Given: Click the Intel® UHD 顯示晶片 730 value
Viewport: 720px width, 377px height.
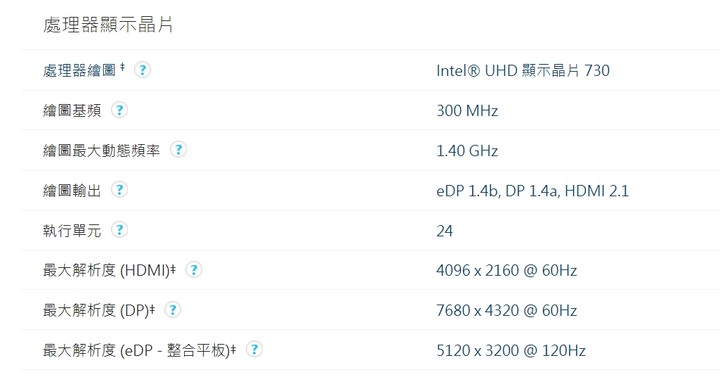Looking at the screenshot, I should tap(523, 70).
